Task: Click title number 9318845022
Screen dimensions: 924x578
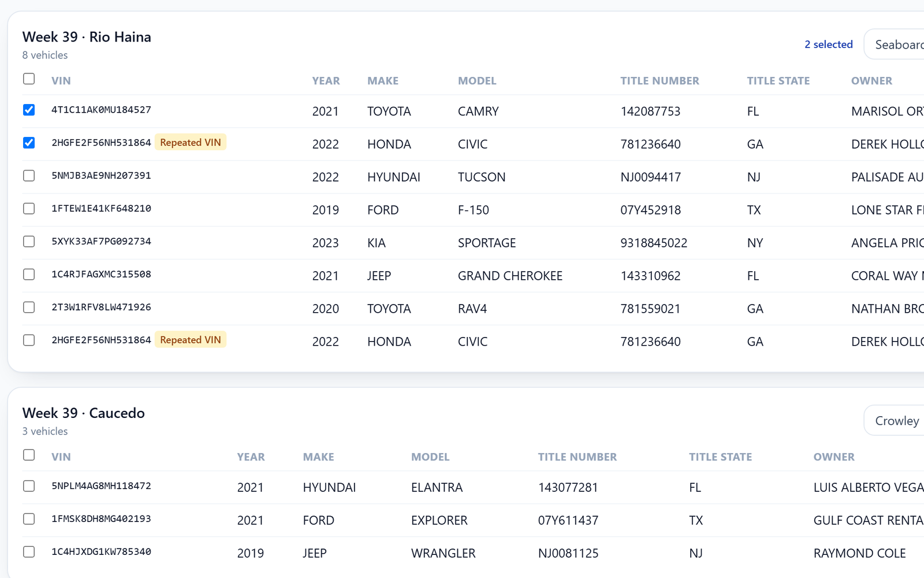Action: [654, 243]
